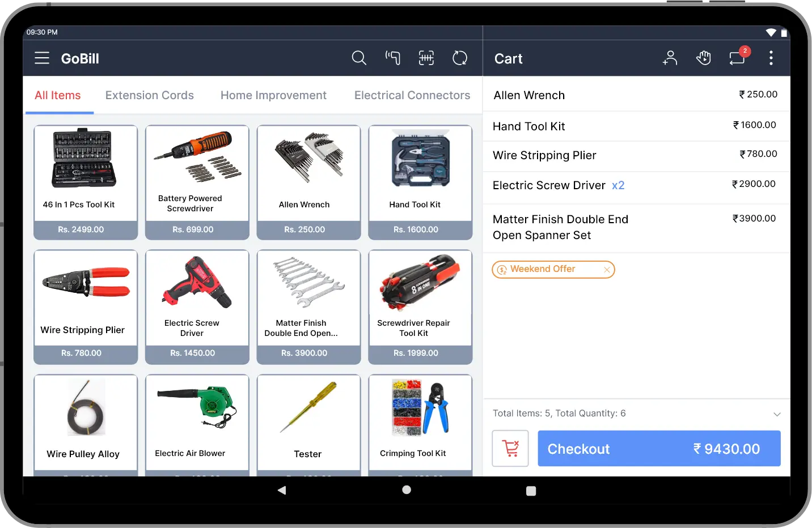This screenshot has height=528, width=812.
Task: Add a customer to the cart
Action: coord(670,58)
